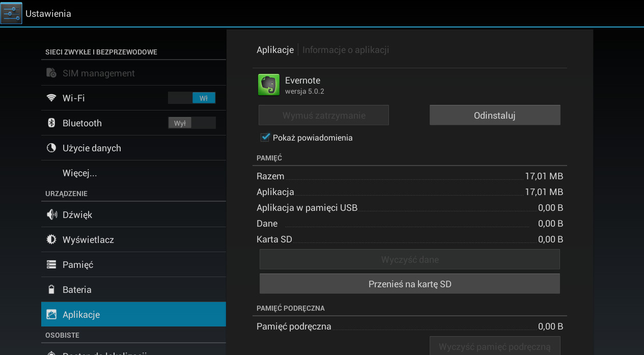
Task: Click Wyczyść pamięć podręczną button
Action: 495,346
